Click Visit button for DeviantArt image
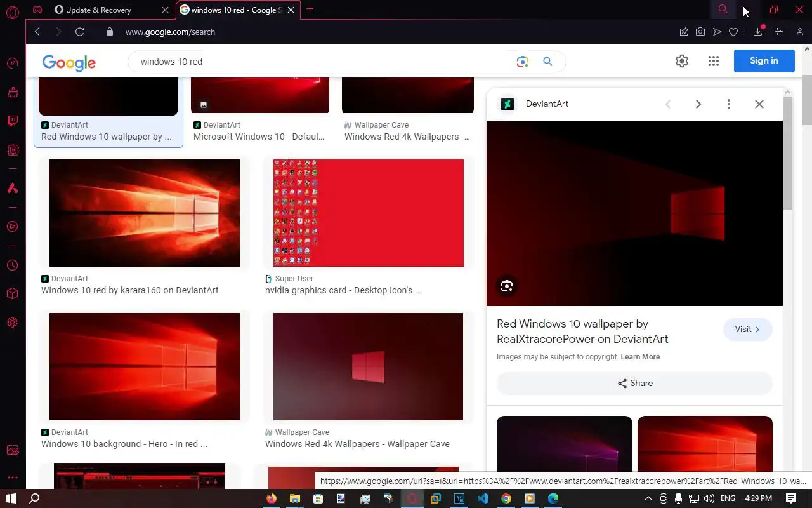Viewport: 812px width, 508px height. click(x=747, y=329)
